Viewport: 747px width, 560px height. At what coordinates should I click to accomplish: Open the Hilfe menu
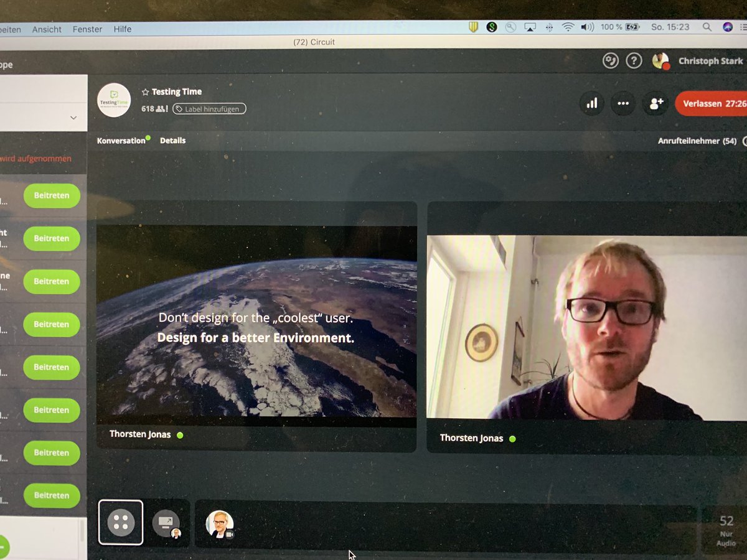point(123,29)
